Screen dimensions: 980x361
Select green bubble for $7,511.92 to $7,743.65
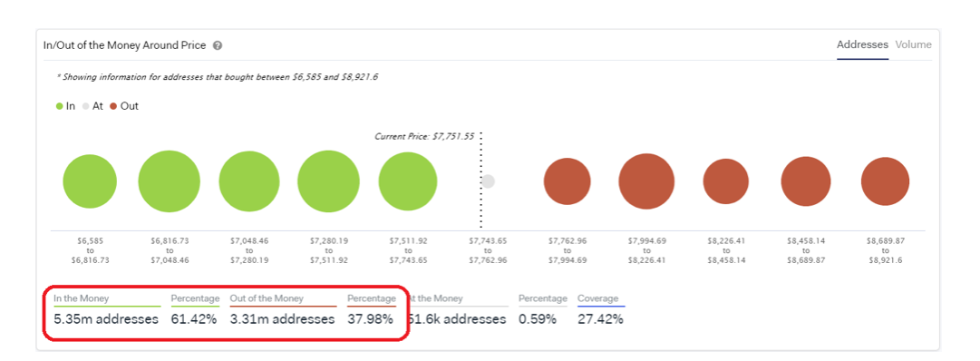(x=407, y=181)
